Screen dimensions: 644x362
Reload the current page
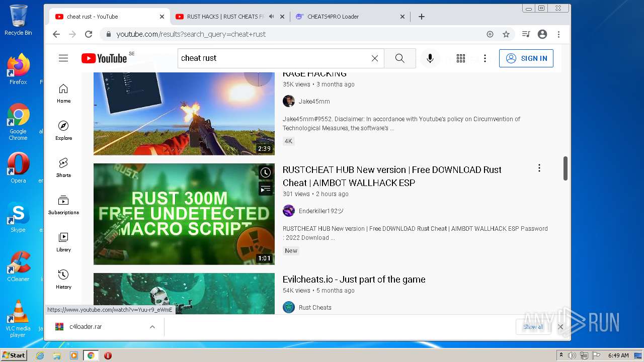[x=89, y=34]
